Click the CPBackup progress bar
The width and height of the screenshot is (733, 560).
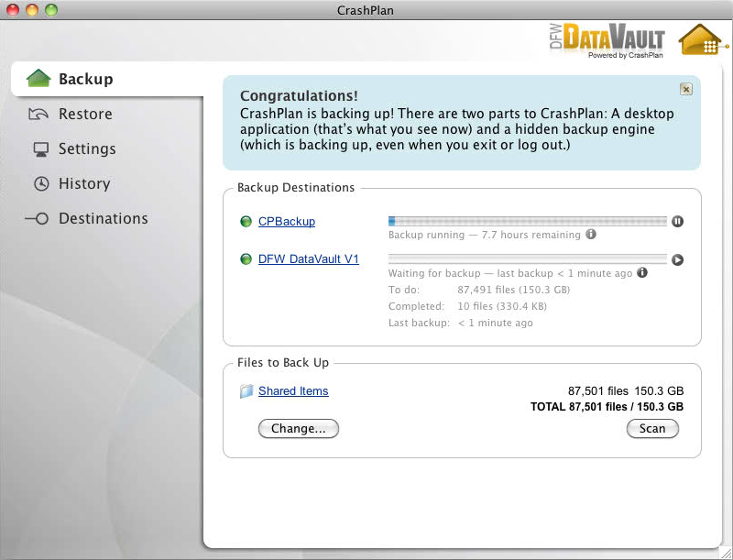point(528,221)
